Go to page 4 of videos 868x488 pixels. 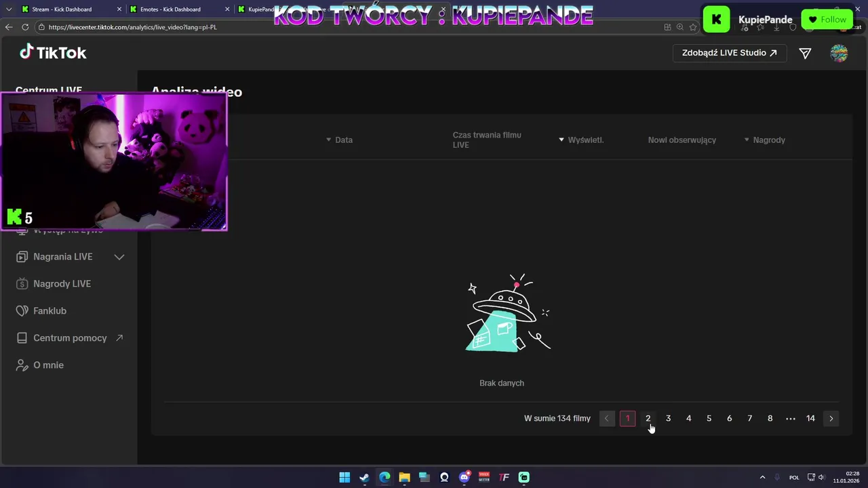(688, 418)
